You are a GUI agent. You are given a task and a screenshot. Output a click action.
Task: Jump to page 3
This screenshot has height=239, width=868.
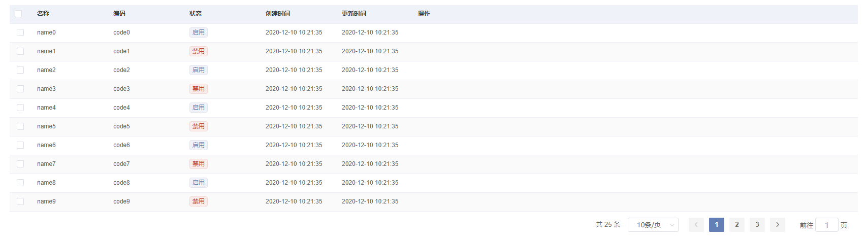click(757, 225)
